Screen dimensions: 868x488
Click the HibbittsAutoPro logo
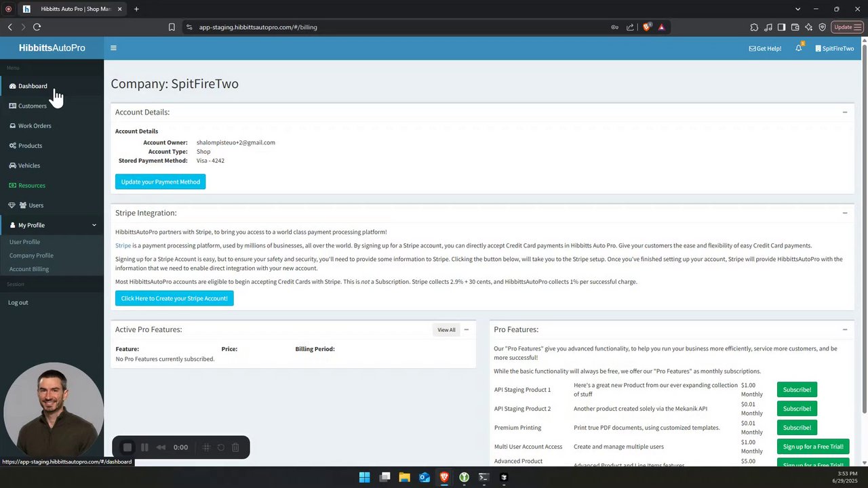(x=52, y=48)
